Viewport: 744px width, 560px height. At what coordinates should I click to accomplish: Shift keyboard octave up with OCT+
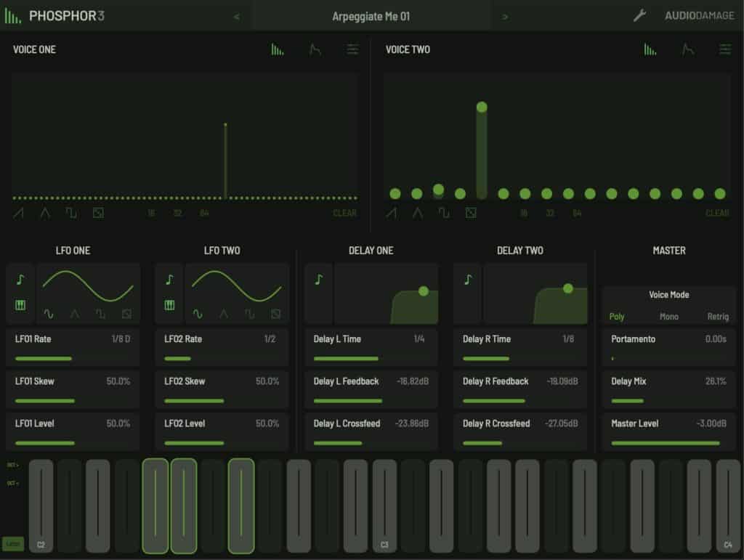point(13,465)
